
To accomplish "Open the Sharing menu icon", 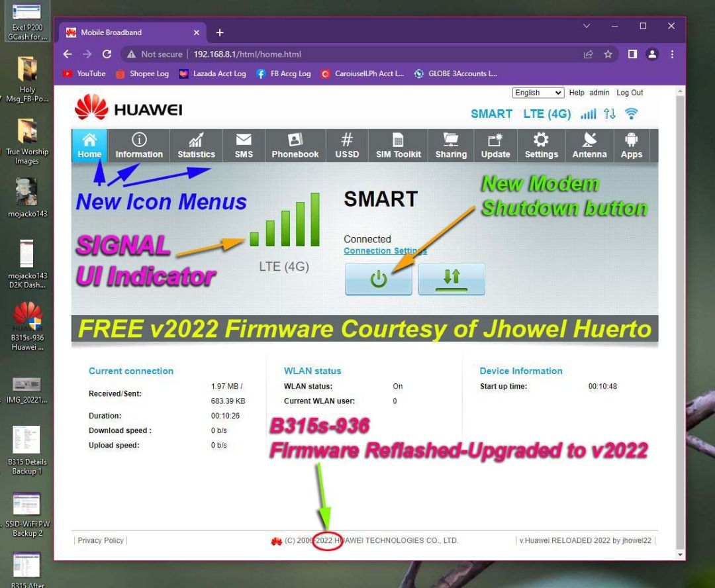I will 451,146.
